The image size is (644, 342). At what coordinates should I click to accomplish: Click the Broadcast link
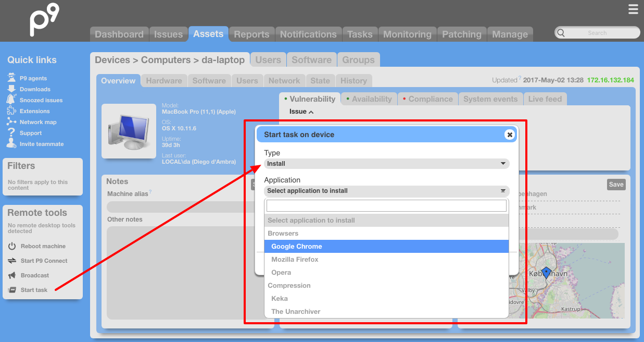point(35,275)
